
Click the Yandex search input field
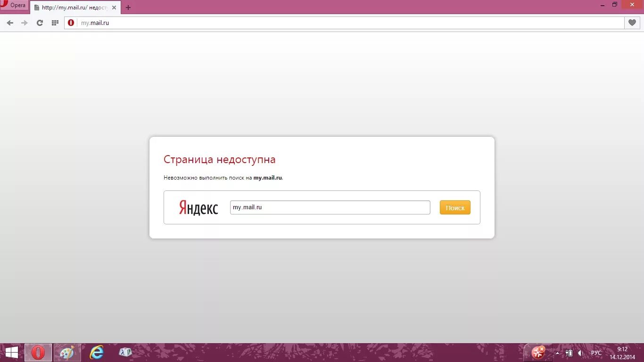coord(330,207)
